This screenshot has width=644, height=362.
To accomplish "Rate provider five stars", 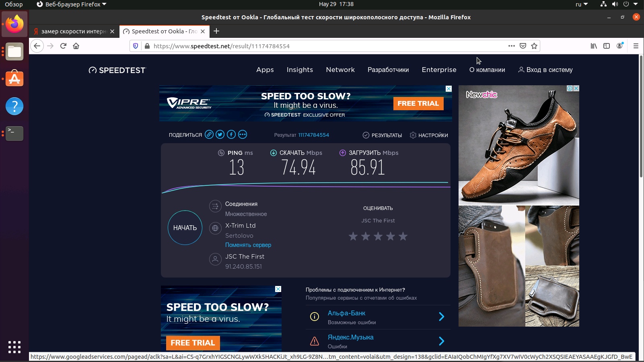I will [x=403, y=236].
